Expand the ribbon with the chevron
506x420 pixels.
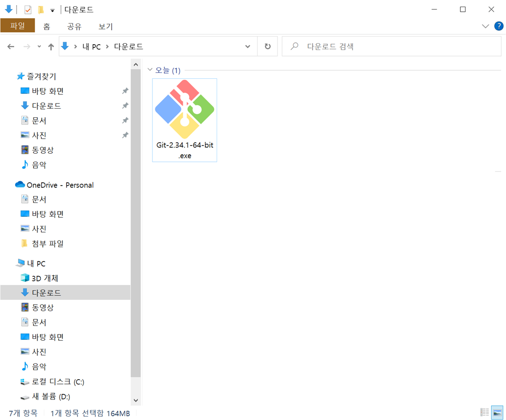pyautogui.click(x=486, y=26)
